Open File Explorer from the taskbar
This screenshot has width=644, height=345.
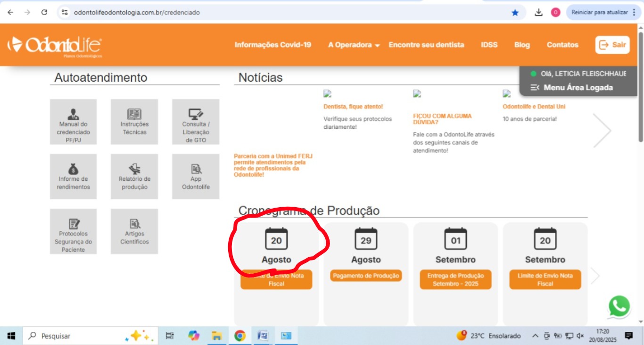[217, 336]
